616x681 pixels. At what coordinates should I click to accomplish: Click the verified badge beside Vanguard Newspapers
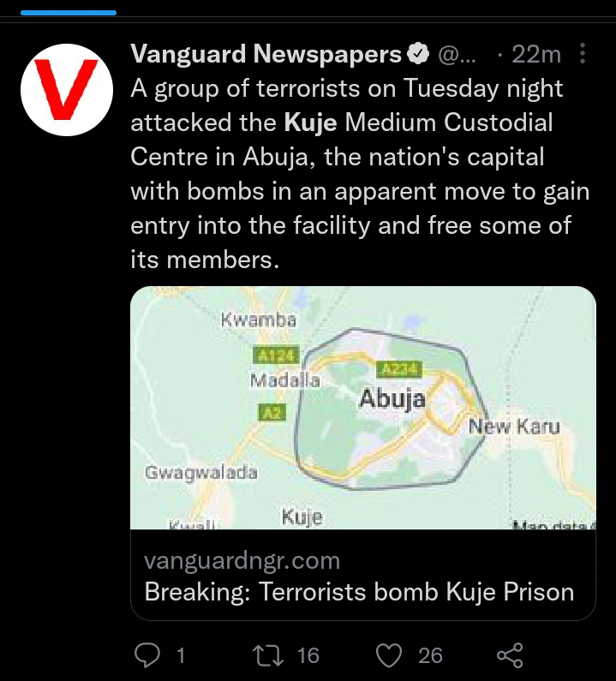pos(417,56)
